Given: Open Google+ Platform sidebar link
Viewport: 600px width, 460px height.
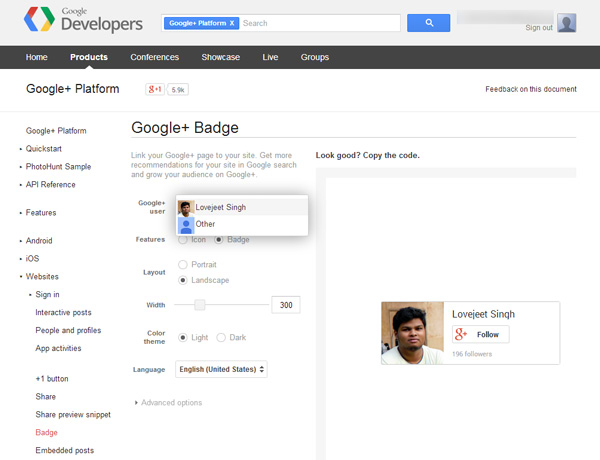Looking at the screenshot, I should pos(56,131).
